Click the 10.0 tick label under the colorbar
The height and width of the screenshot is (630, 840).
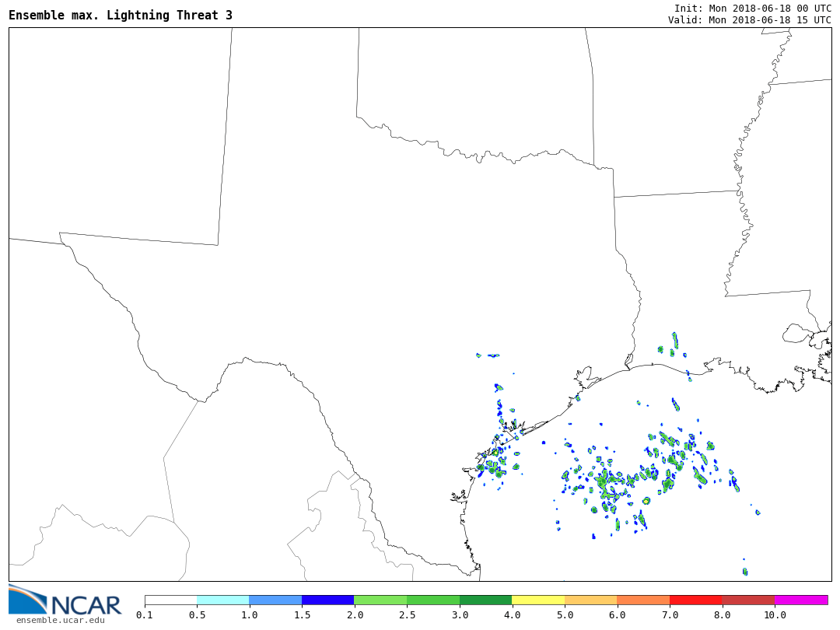(x=775, y=615)
